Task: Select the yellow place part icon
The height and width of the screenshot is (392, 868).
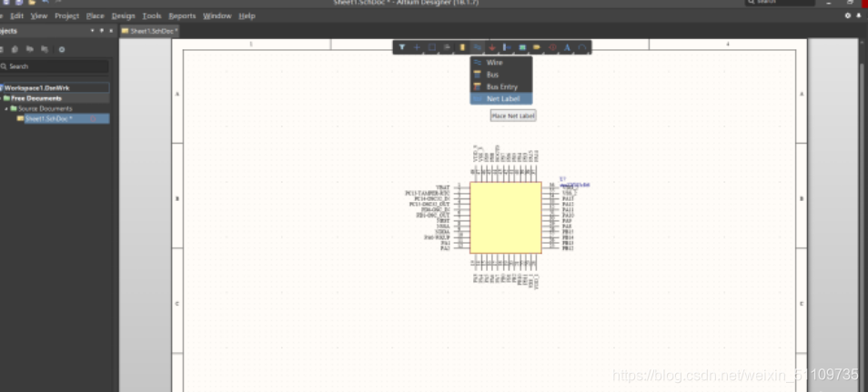Action: click(462, 47)
